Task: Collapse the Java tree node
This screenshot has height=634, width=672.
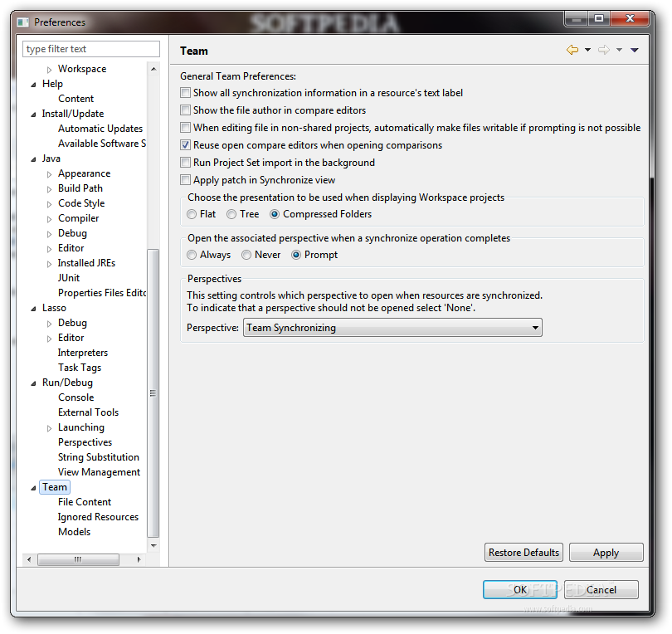Action: pyautogui.click(x=33, y=159)
